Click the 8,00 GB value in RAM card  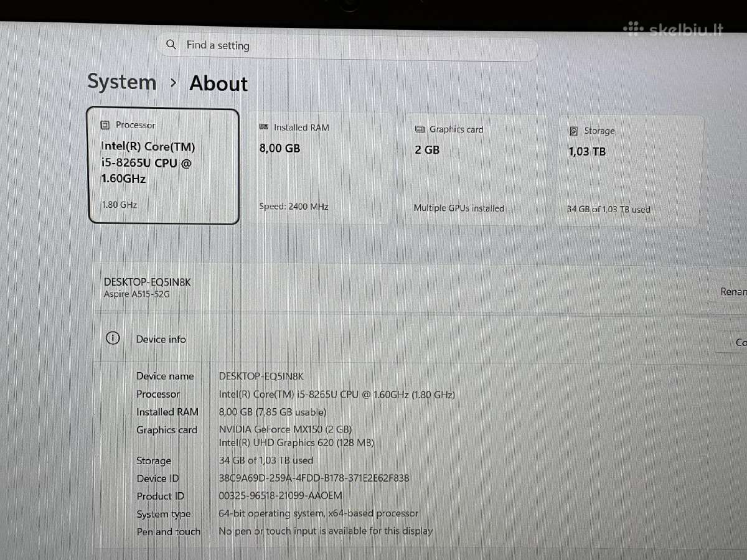coord(280,148)
